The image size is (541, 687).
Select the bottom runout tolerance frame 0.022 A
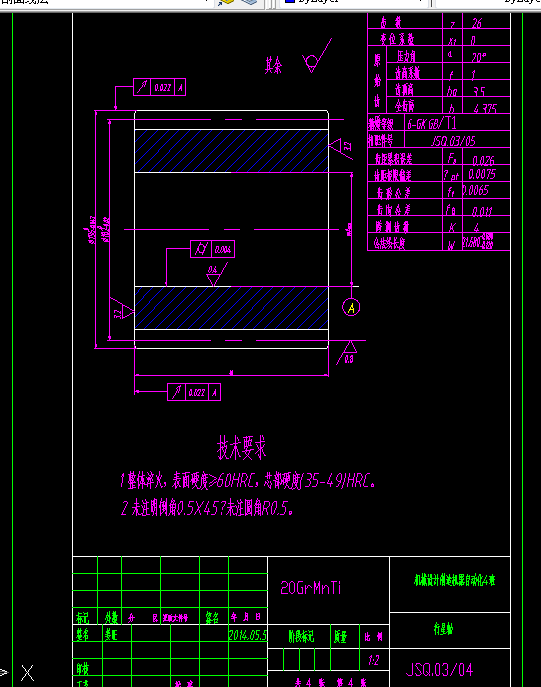click(x=194, y=392)
